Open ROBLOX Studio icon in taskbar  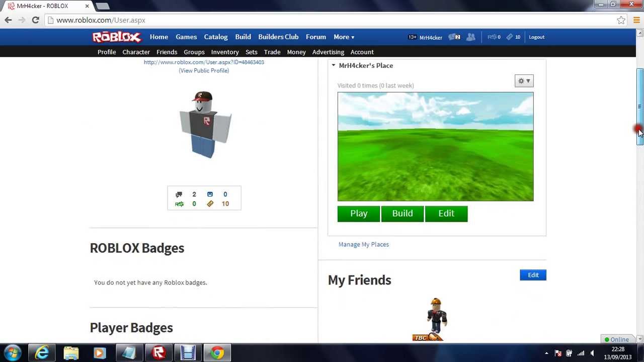(x=158, y=353)
